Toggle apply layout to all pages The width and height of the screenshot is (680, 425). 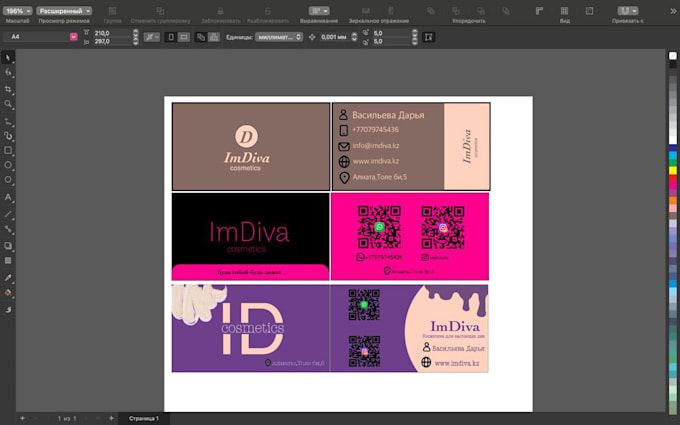click(200, 37)
